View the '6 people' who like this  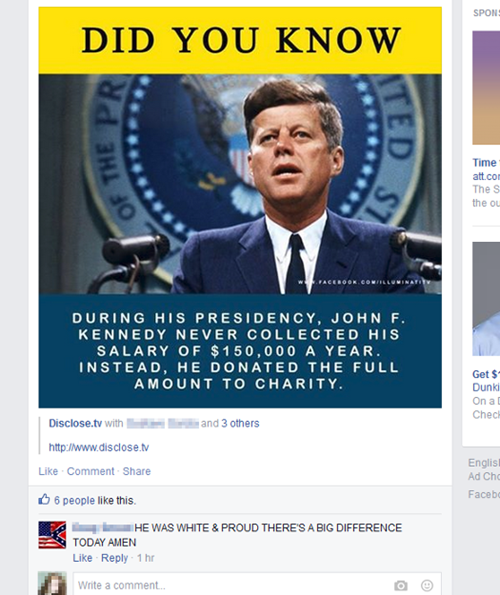pos(74,501)
